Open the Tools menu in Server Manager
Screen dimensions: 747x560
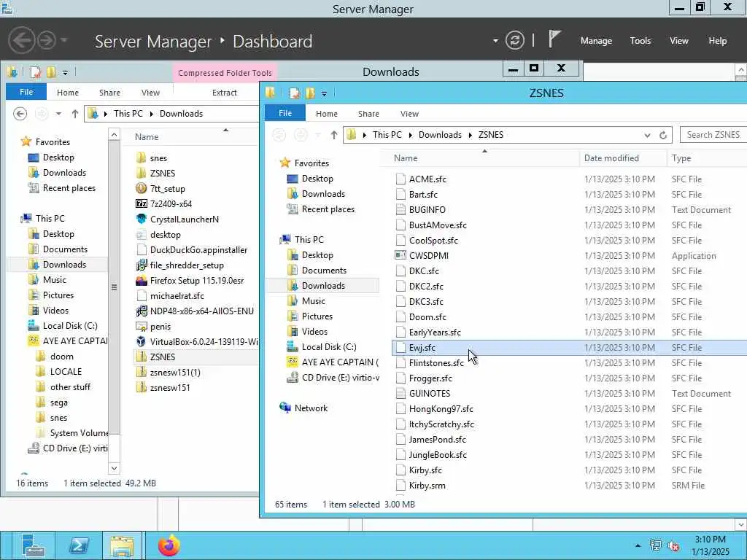[x=640, y=41]
